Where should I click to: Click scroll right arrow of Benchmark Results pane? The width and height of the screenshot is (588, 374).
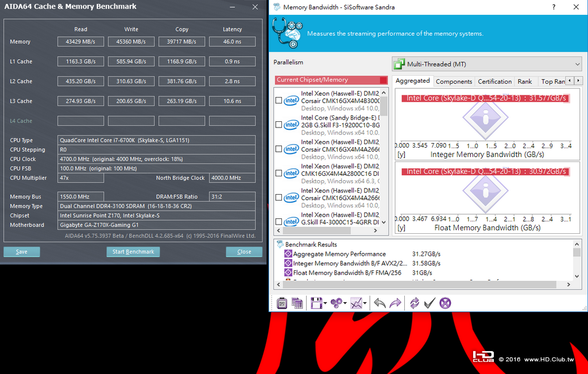pyautogui.click(x=569, y=284)
